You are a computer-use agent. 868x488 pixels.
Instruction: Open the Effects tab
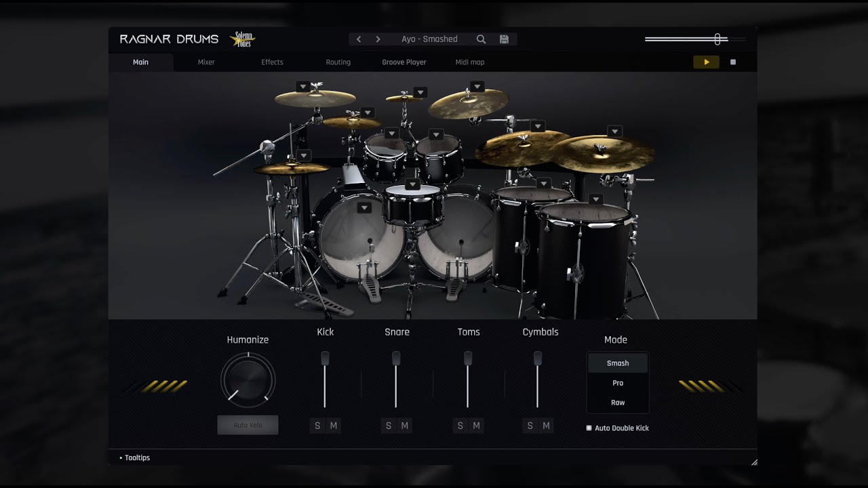(x=272, y=62)
